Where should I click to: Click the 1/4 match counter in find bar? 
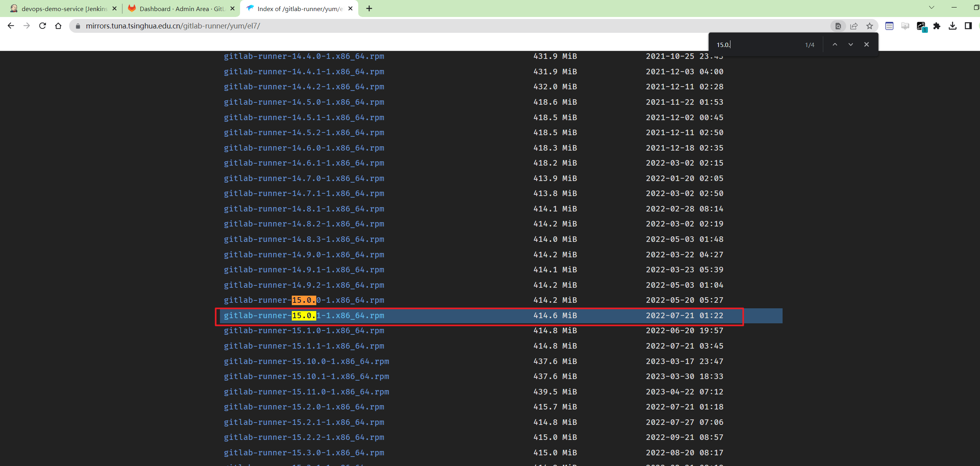[x=810, y=45]
